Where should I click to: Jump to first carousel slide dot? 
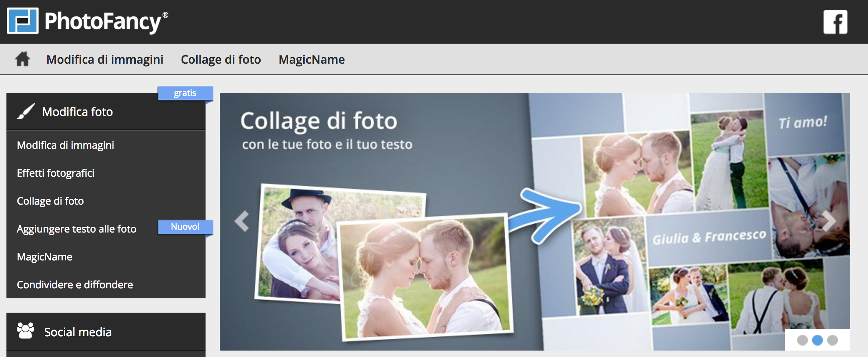coord(802,340)
